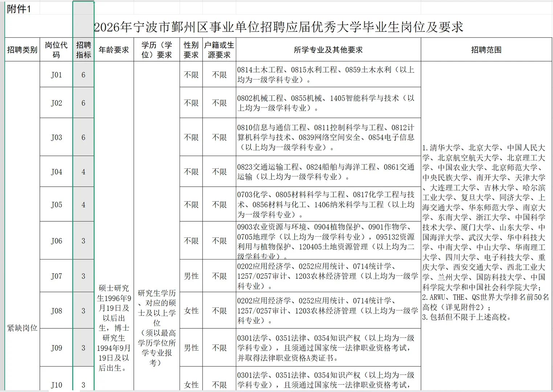Viewport: 553px width, 392px height.
Task: Click the highlighted 招聘指标 column header
Action: 83,49
